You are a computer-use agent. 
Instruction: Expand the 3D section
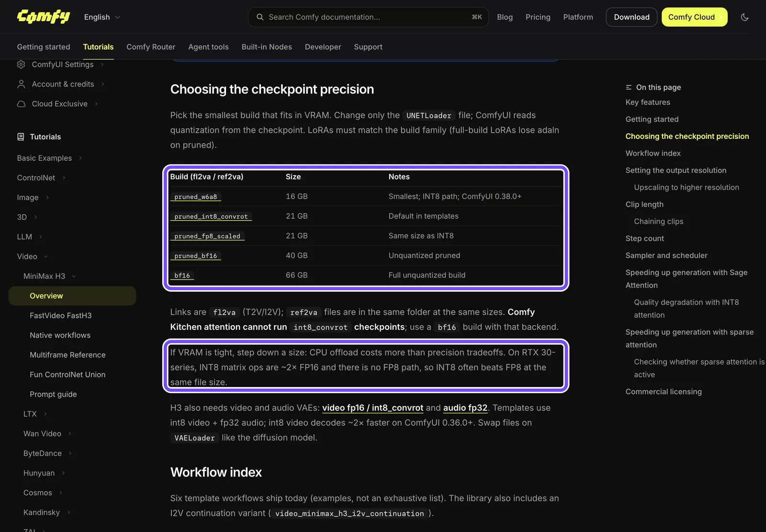[27, 217]
